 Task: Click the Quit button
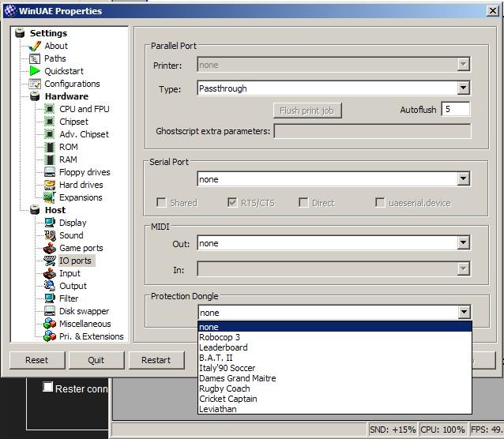pos(96,360)
